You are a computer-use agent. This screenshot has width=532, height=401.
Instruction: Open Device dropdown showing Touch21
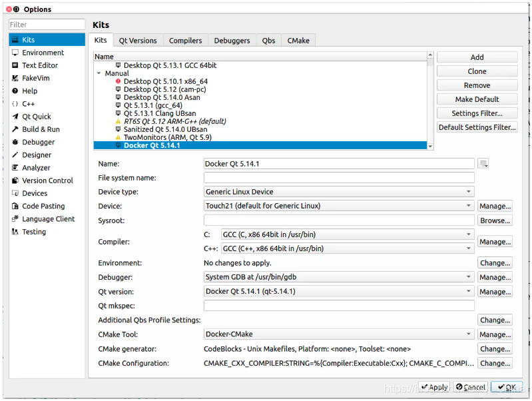click(x=339, y=206)
